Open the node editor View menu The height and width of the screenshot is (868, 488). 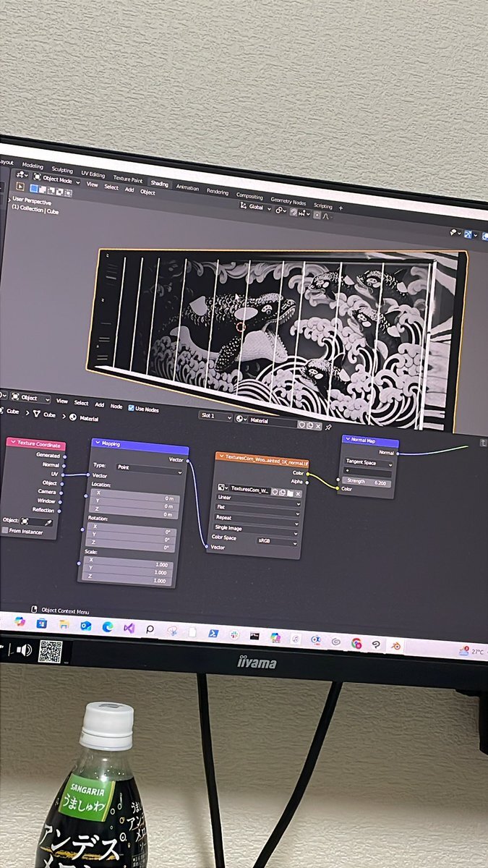tap(62, 401)
